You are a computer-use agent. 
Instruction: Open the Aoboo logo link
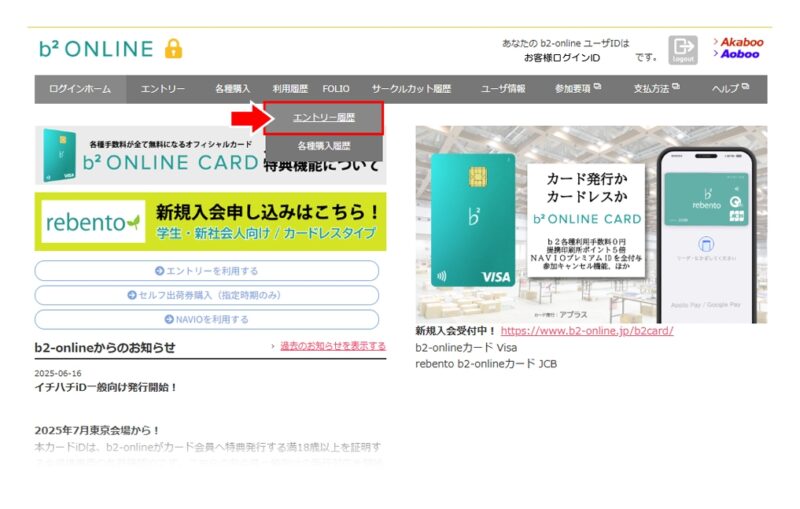[738, 55]
